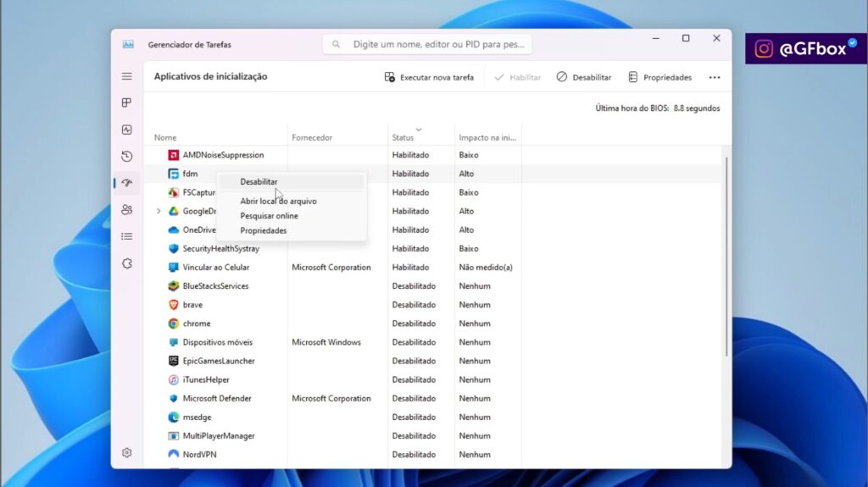Click the Desabilitar toolbar button
This screenshot has width=868, height=487.
[x=584, y=77]
